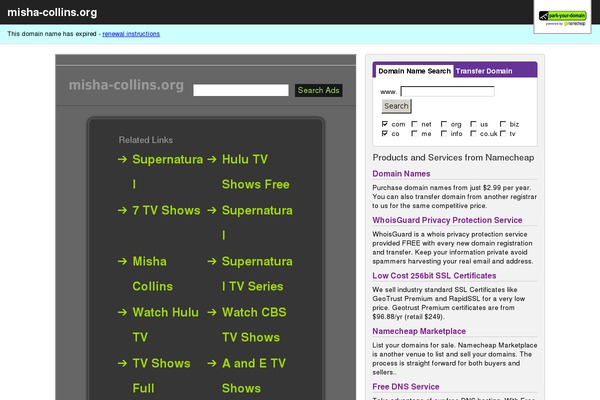Click the arrow icon beside Misha Collins
The height and width of the screenshot is (400, 600).
coord(122,261)
